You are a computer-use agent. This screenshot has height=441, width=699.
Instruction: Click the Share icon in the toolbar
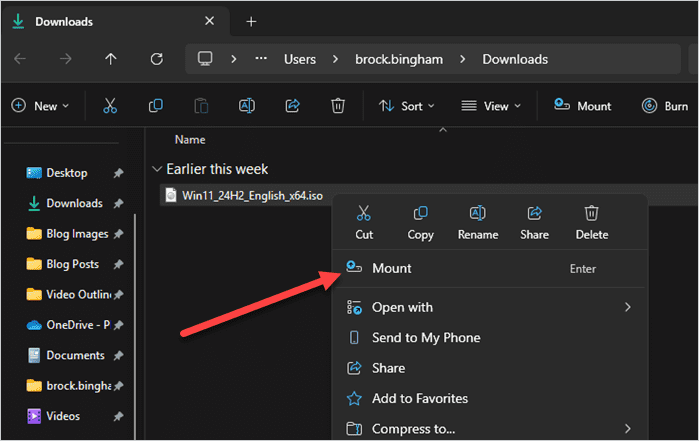[x=292, y=106]
